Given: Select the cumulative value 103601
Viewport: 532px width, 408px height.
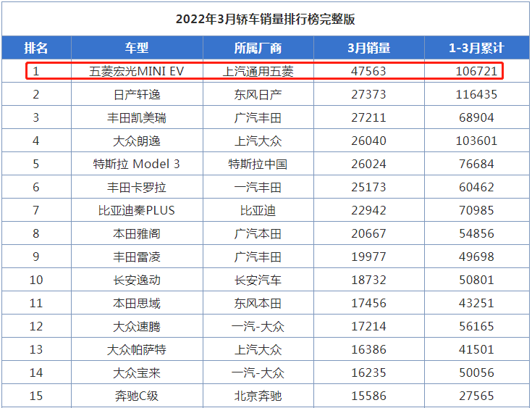Looking at the screenshot, I should pyautogui.click(x=476, y=141).
